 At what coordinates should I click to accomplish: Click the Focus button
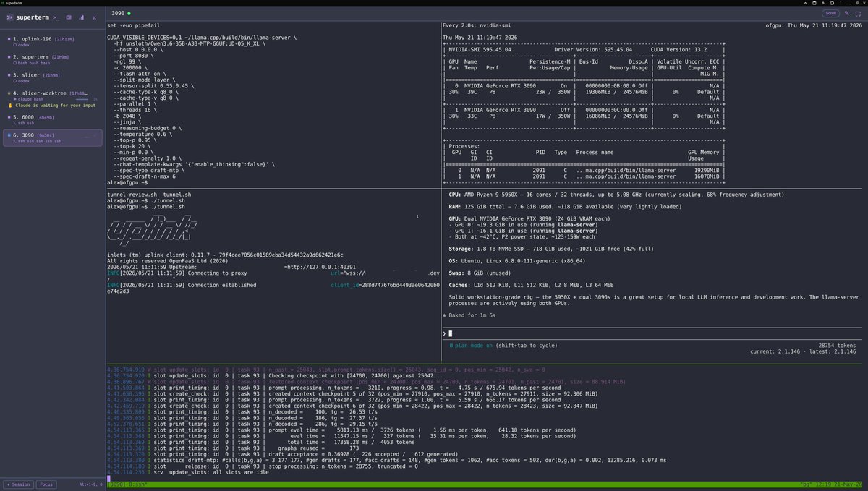pyautogui.click(x=46, y=484)
